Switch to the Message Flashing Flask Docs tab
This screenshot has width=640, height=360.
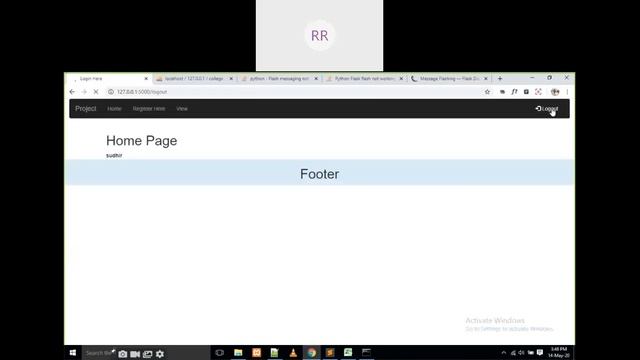click(449, 78)
